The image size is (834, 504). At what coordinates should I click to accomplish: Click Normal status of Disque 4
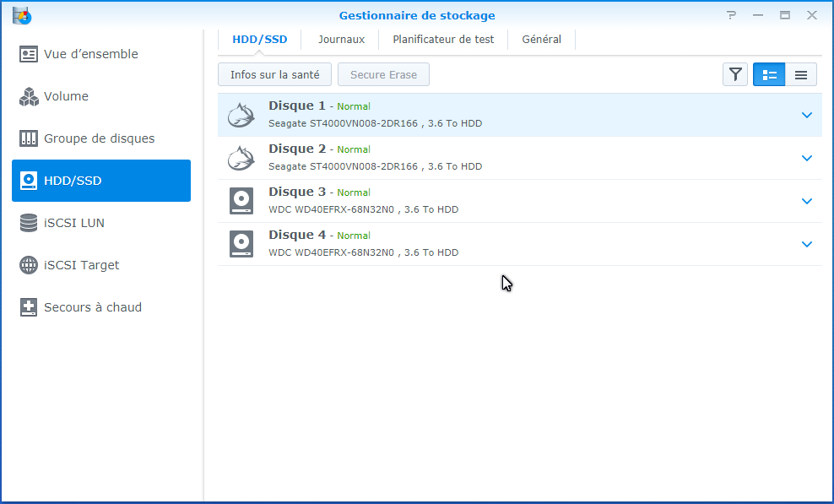[x=354, y=236]
